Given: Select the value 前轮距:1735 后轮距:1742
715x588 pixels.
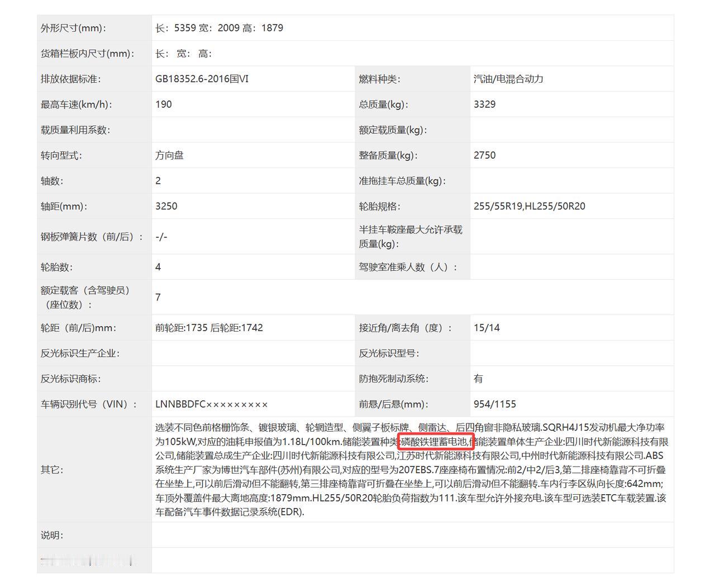Looking at the screenshot, I should (x=209, y=328).
